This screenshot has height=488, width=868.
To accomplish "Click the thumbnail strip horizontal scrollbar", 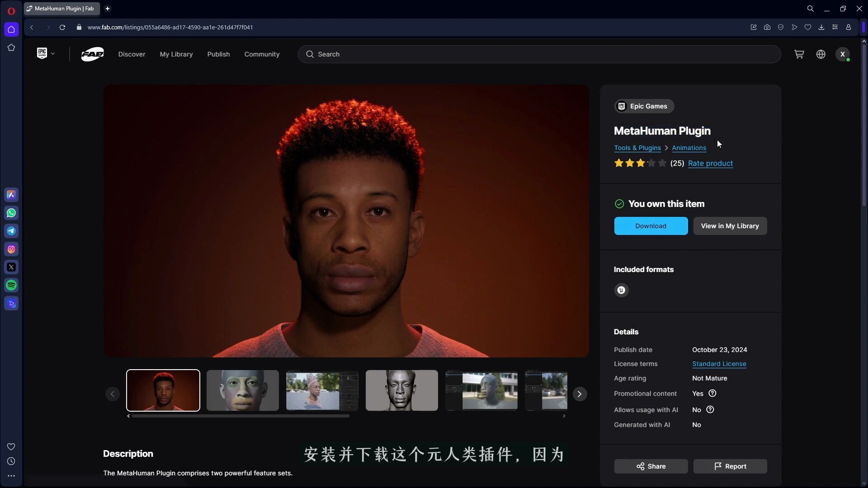I will coord(241,416).
